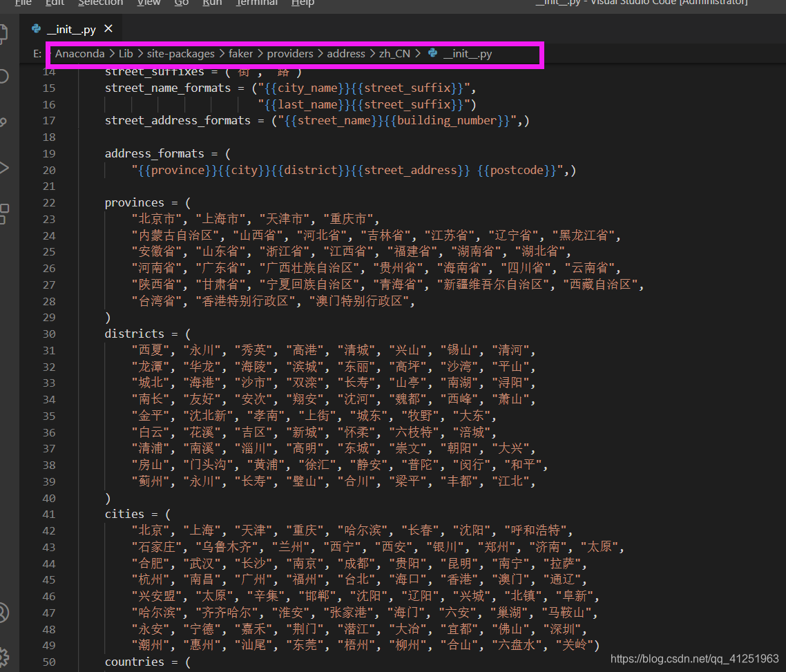Click the "广西壮族自治区" string
This screenshot has height=672, width=786.
coord(309,268)
